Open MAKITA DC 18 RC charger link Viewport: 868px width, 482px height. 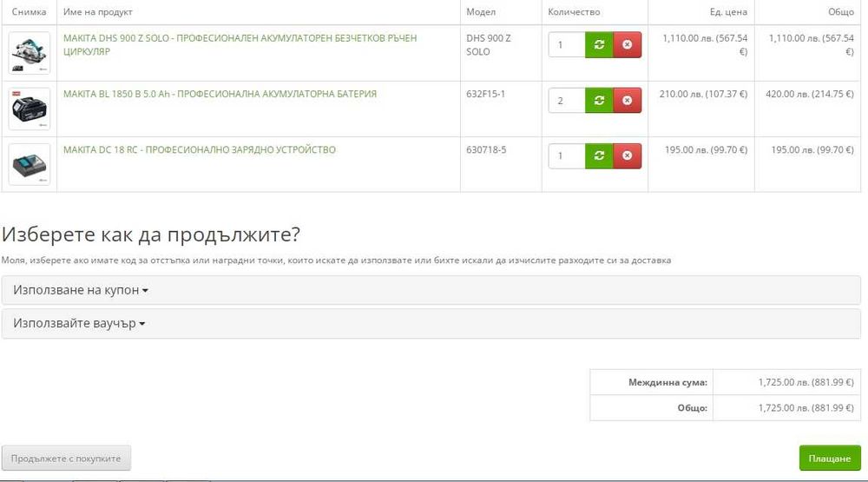[200, 149]
